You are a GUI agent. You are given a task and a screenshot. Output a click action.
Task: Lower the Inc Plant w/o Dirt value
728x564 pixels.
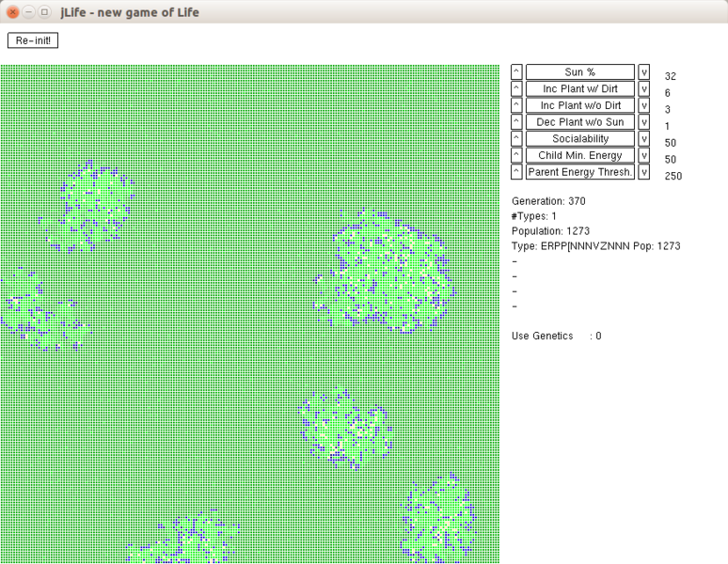click(644, 105)
